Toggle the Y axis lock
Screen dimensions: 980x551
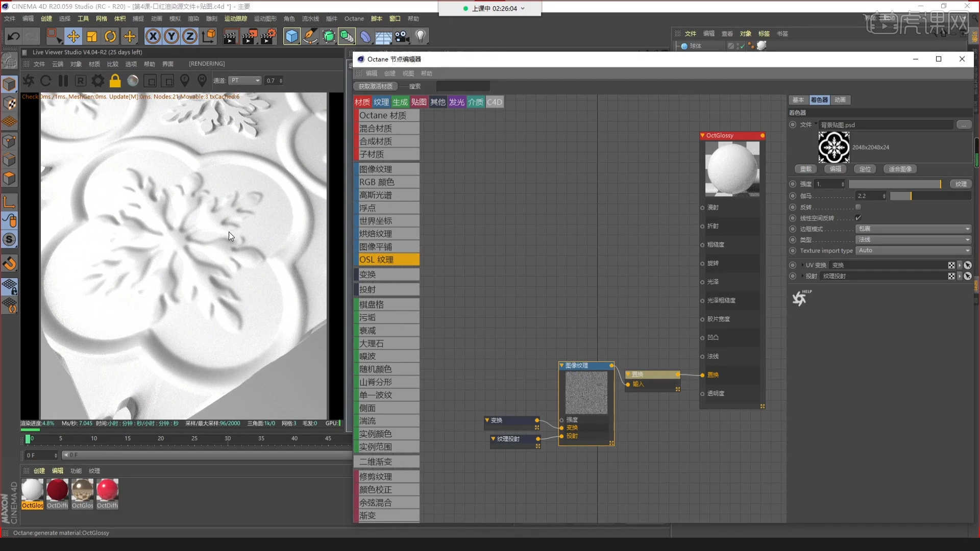(x=171, y=36)
